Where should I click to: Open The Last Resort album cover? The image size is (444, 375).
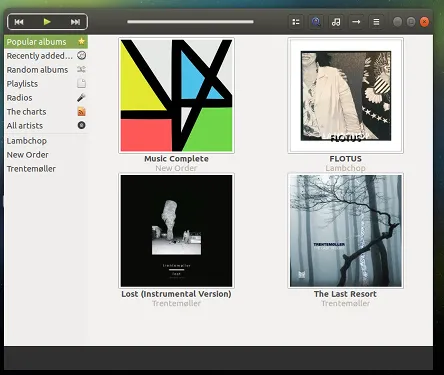pyautogui.click(x=346, y=231)
